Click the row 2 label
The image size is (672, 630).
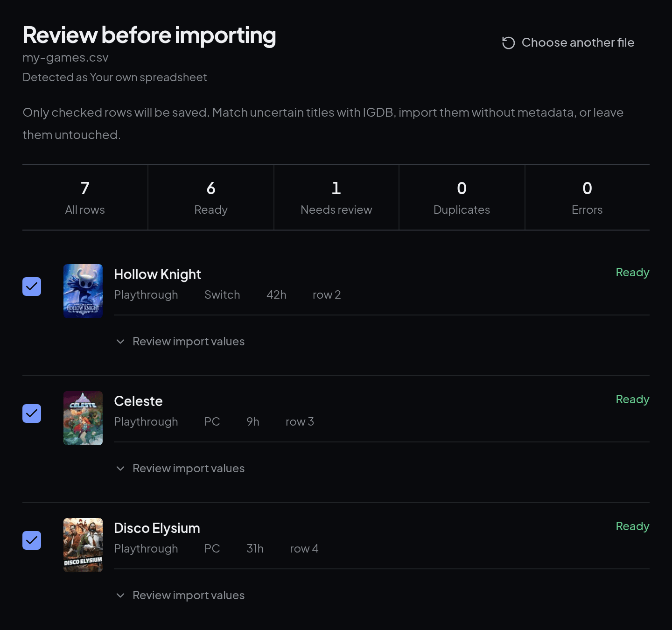(x=327, y=295)
